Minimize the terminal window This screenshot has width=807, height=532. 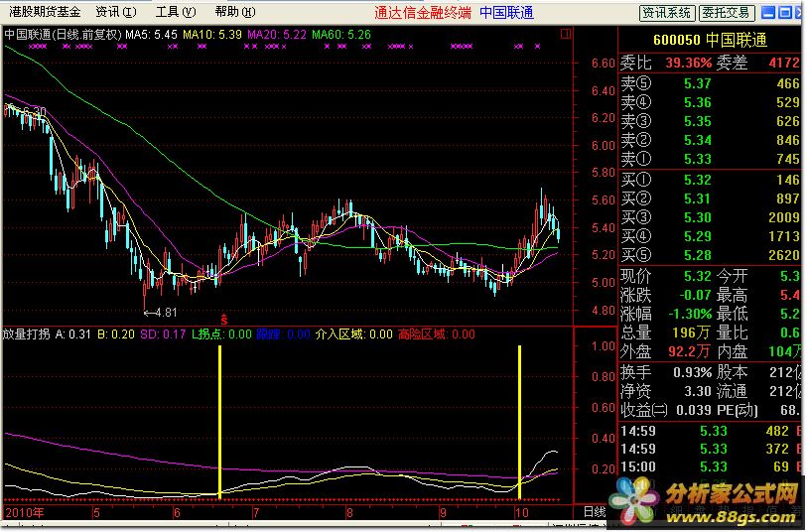pos(767,13)
